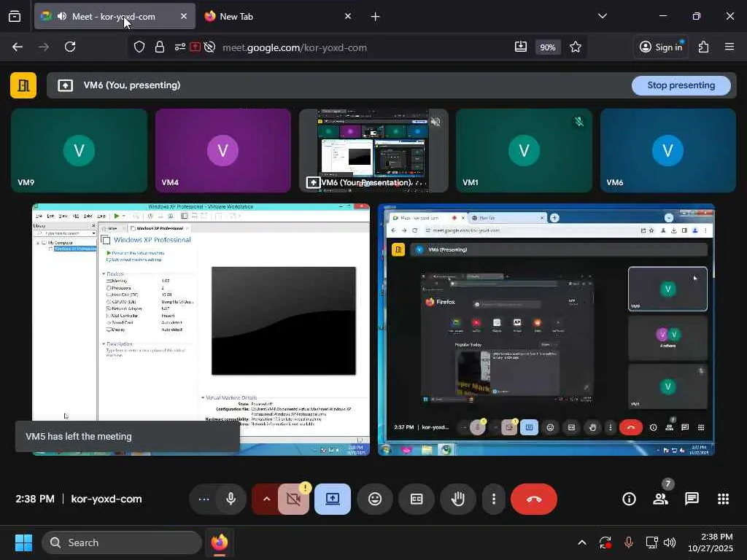The width and height of the screenshot is (747, 560).
Task: Stop presenting the screen
Action: [x=681, y=85]
